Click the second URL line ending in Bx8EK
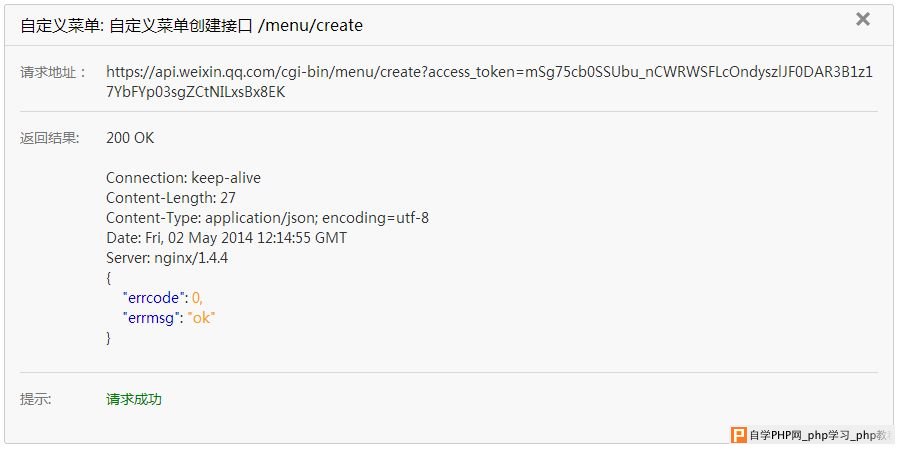900x449 pixels. pos(196,92)
